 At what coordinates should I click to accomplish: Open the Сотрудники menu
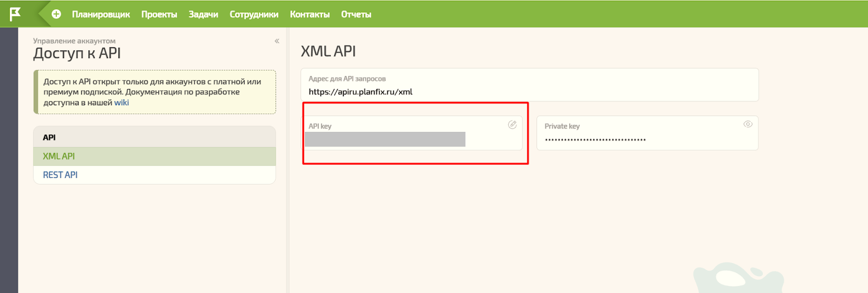click(x=254, y=15)
